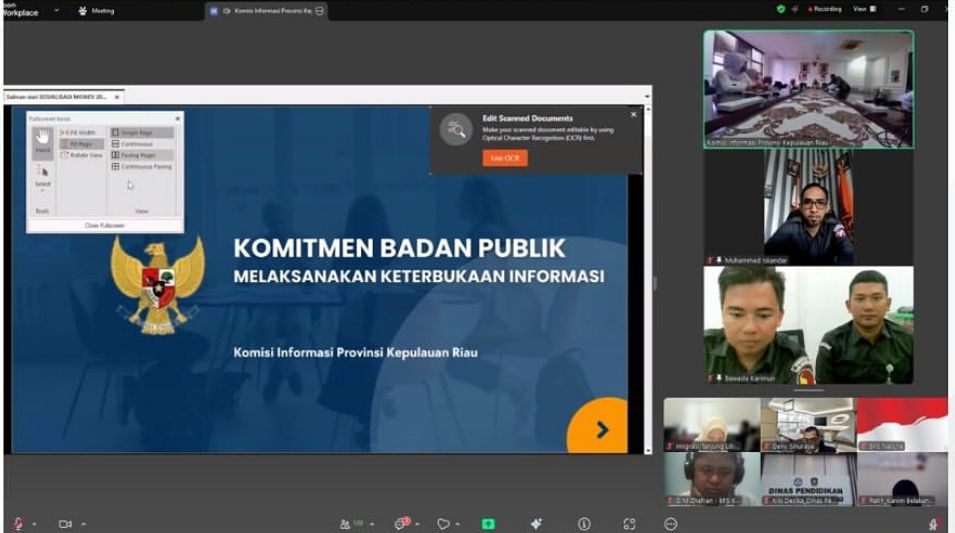
Task: Click the red leave meeting icon at bottom right
Action: point(934,524)
